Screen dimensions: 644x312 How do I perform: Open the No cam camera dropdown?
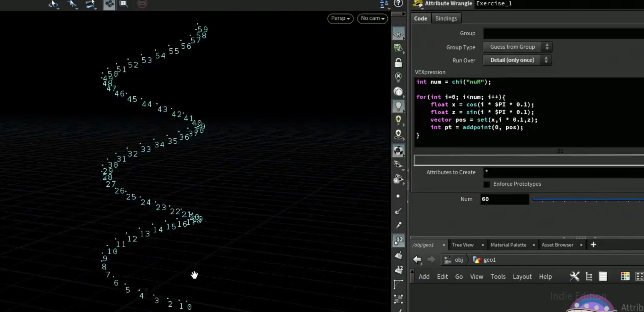tap(373, 18)
